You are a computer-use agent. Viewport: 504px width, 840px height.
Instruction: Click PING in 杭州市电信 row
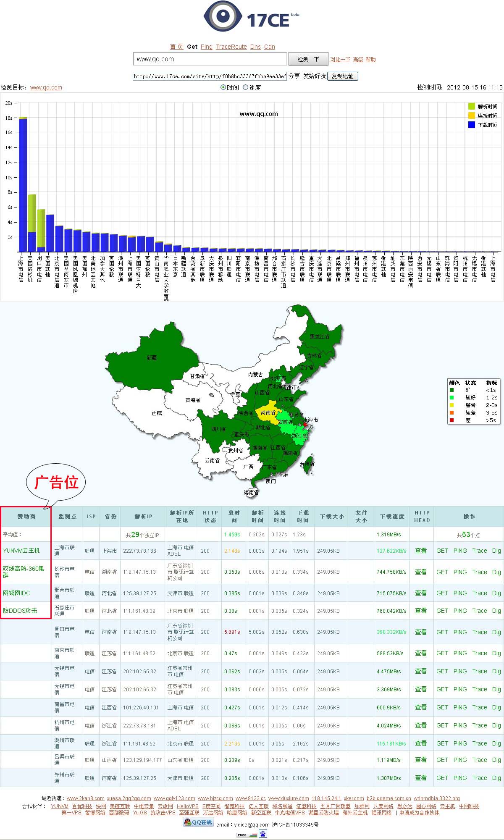tap(460, 725)
